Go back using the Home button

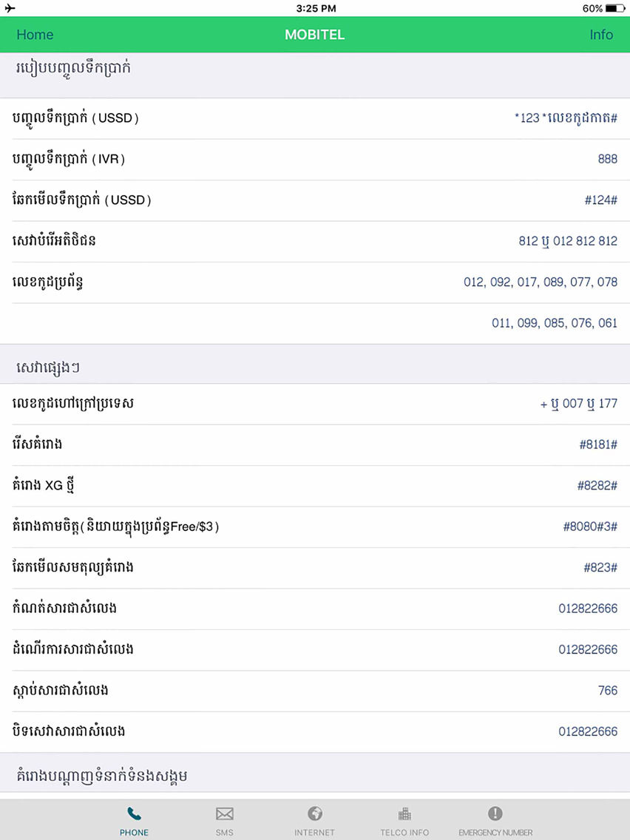pos(35,34)
